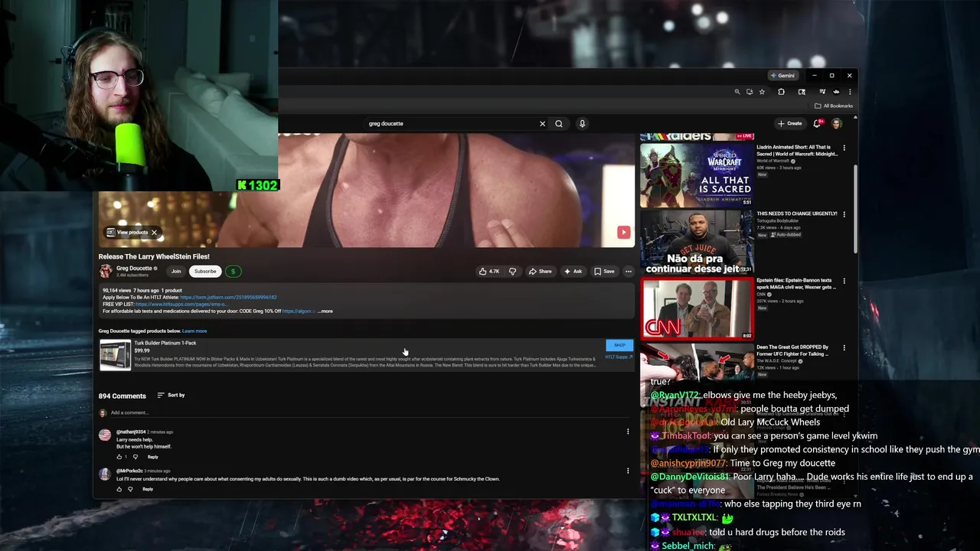Viewport: 980px width, 551px height.
Task: Bookmark this page with the star icon
Action: 762,92
